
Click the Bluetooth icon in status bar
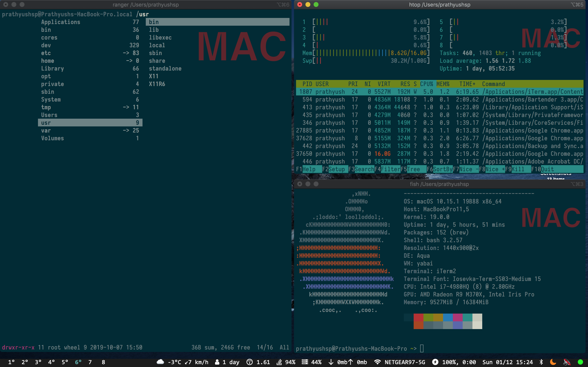tap(541, 362)
